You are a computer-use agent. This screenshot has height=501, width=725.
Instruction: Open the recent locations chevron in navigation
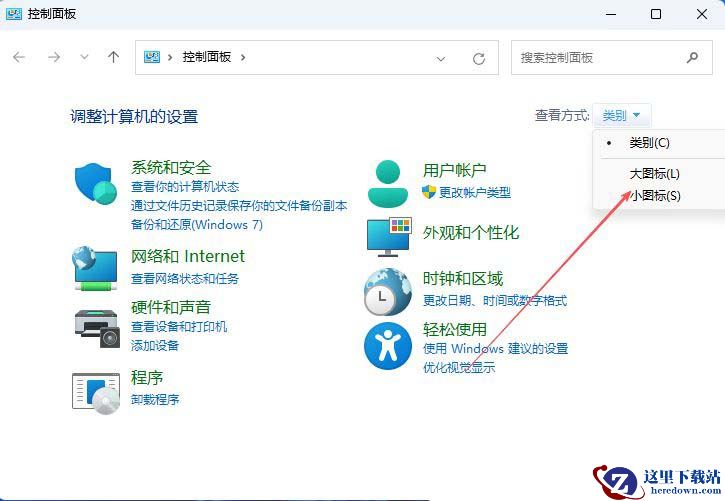point(84,58)
